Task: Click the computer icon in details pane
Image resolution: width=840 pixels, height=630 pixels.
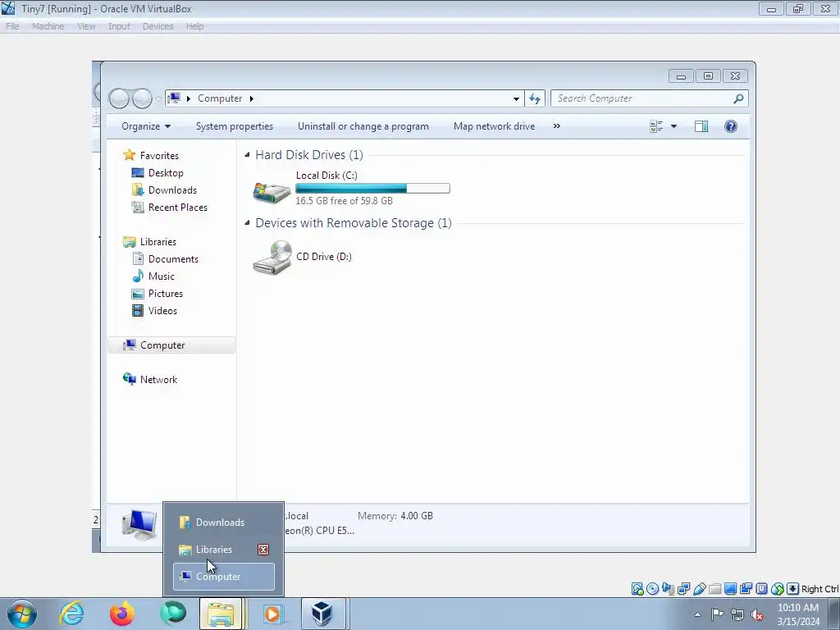Action: pos(139,524)
